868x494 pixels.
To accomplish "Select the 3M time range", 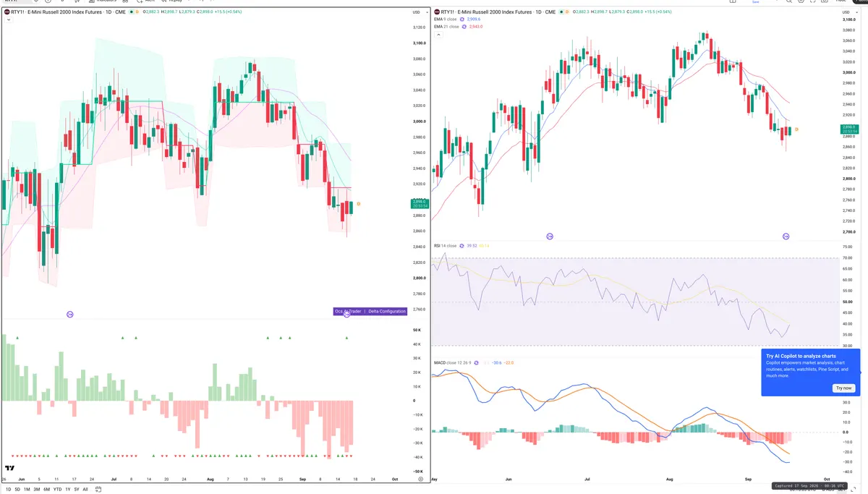I will pyautogui.click(x=37, y=490).
